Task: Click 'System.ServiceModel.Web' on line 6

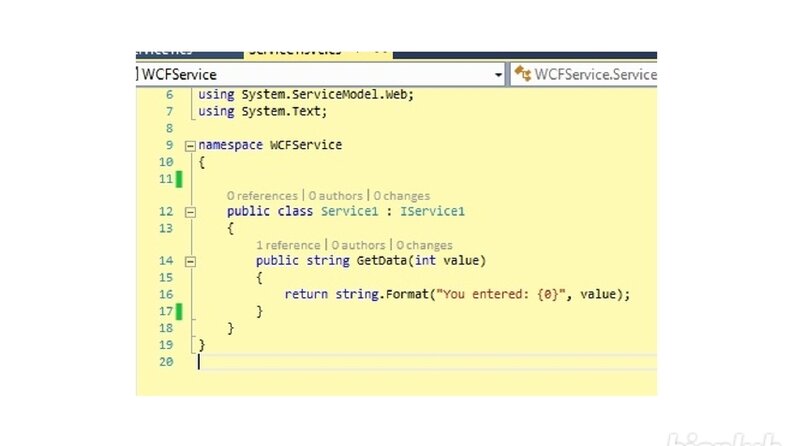Action: 326,95
